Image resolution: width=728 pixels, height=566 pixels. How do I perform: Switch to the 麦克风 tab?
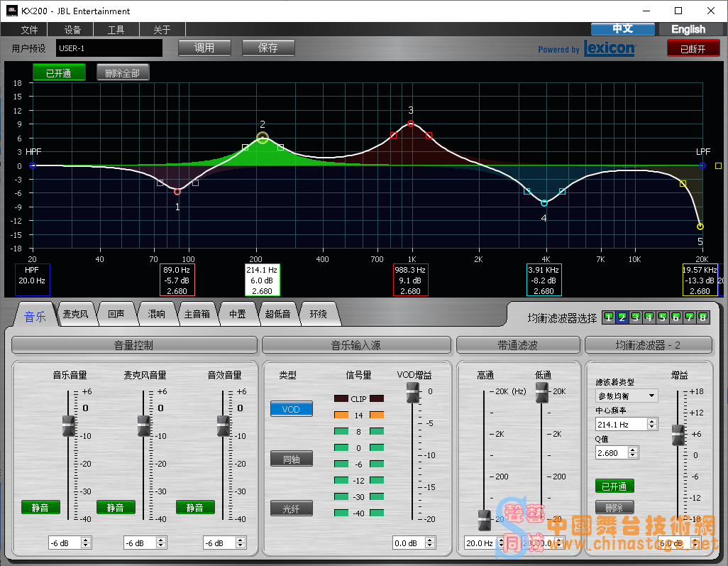point(76,314)
